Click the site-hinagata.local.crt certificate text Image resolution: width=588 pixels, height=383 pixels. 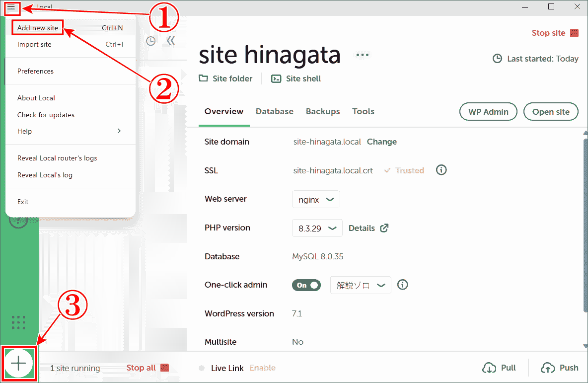click(333, 171)
